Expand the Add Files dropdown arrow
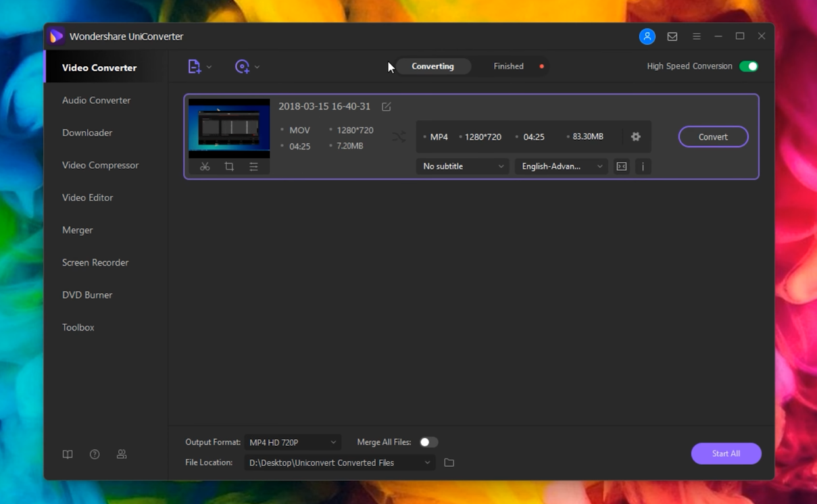This screenshot has width=817, height=504. (x=209, y=67)
